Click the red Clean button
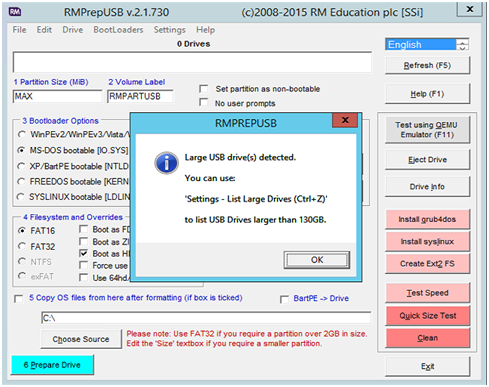The image size is (489, 387). (x=427, y=338)
